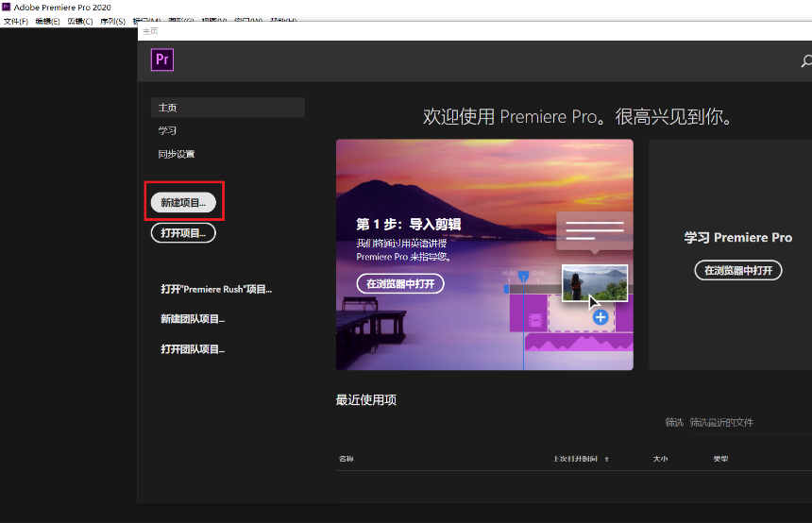The height and width of the screenshot is (523, 812).
Task: Click the 欢迎使用 Premiere Pro welcome heading
Action: (x=577, y=116)
